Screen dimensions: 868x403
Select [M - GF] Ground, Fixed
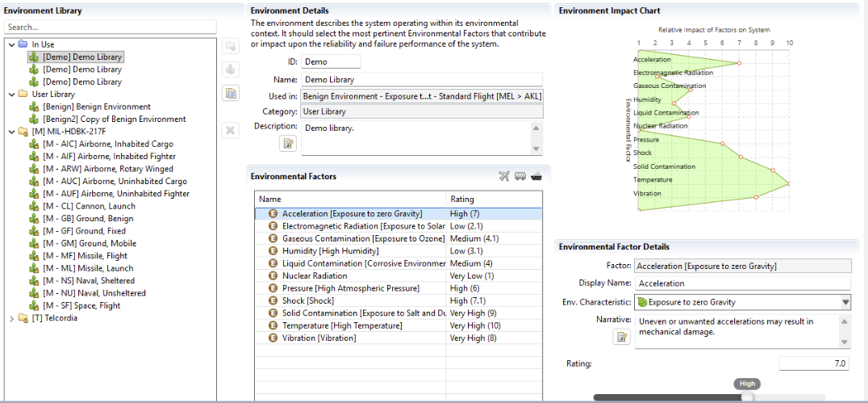(84, 231)
